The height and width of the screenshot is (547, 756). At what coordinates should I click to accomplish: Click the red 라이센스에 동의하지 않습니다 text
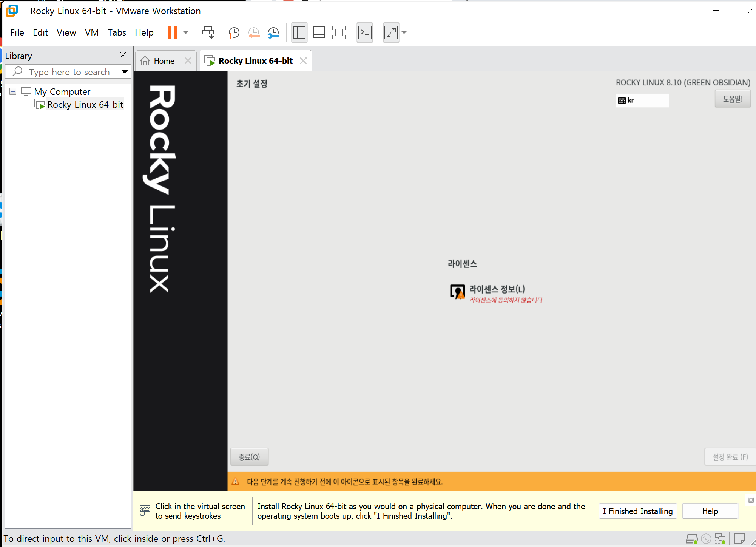click(x=506, y=300)
